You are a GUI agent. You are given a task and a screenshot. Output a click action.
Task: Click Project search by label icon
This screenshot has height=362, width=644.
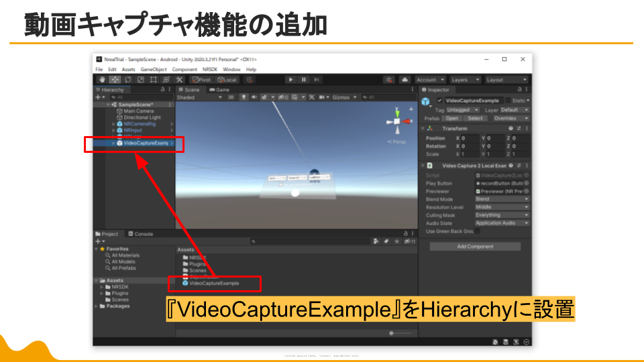click(x=386, y=241)
